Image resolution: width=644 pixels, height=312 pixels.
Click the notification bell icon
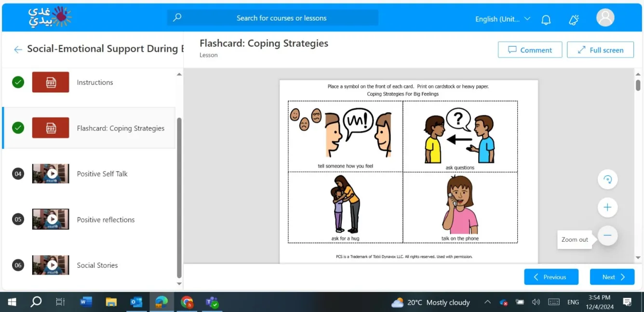pyautogui.click(x=546, y=19)
